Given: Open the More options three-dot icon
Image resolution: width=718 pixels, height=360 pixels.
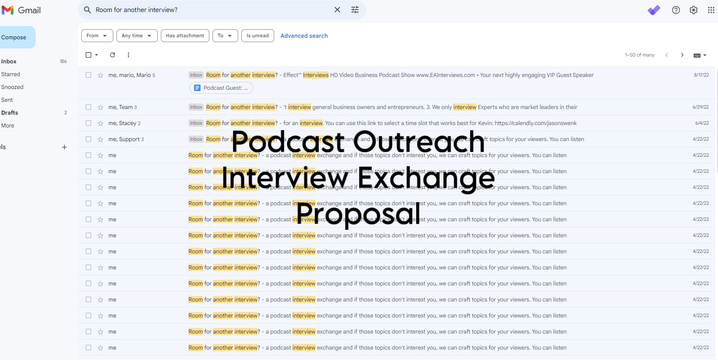Looking at the screenshot, I should (x=128, y=55).
